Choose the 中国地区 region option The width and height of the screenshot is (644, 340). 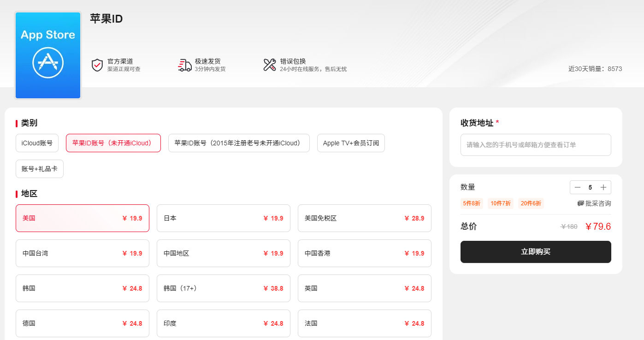[224, 253]
